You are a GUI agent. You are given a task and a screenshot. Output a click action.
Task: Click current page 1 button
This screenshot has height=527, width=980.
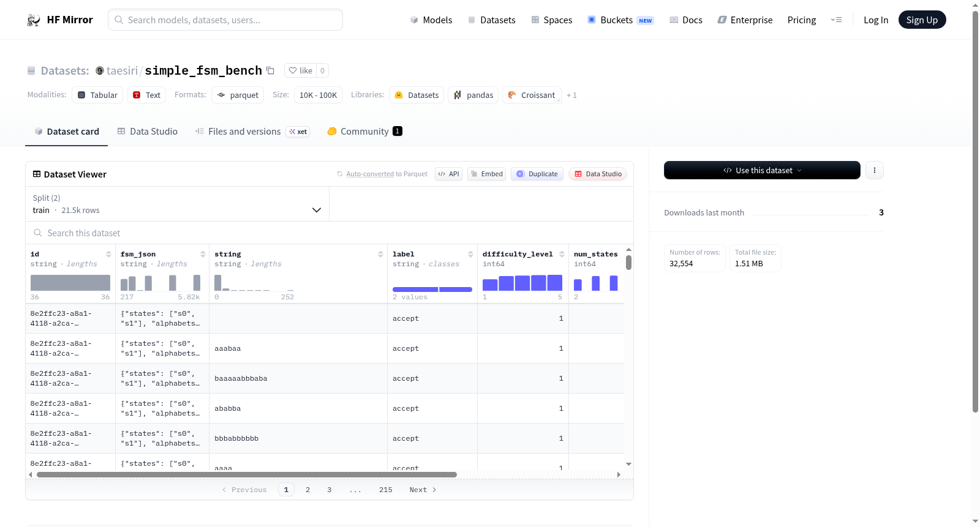pyautogui.click(x=286, y=490)
